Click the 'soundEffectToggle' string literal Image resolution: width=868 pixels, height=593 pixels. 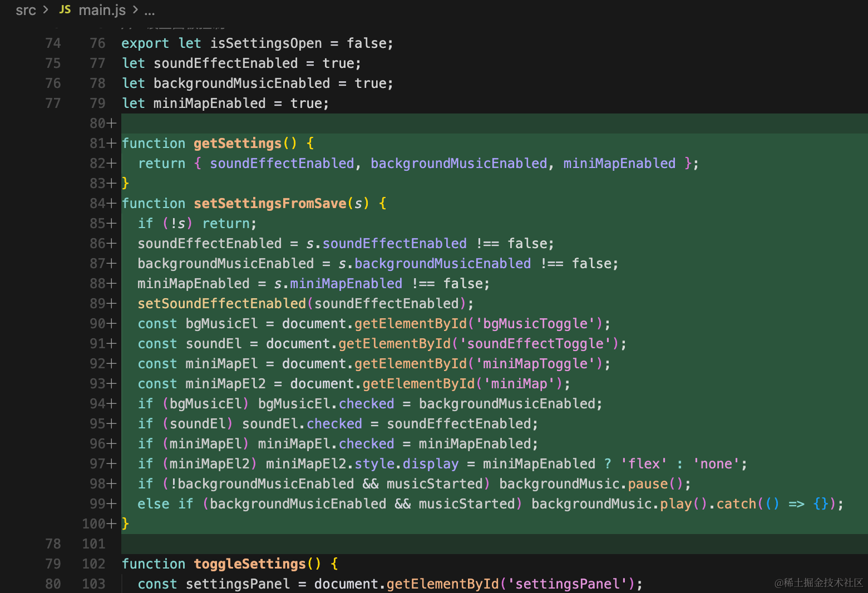tap(535, 344)
